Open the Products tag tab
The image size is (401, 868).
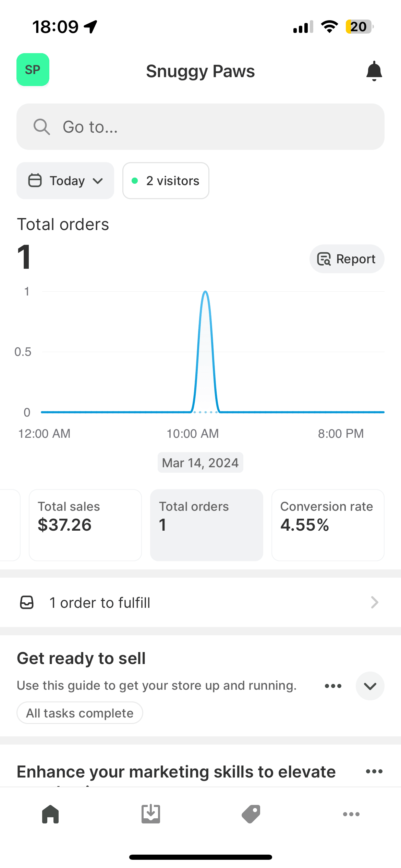pyautogui.click(x=251, y=814)
